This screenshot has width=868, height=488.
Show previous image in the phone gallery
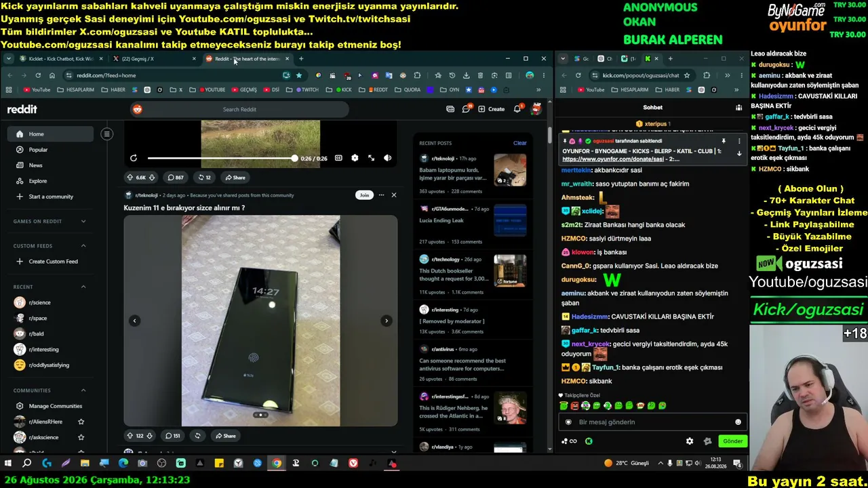[134, 321]
